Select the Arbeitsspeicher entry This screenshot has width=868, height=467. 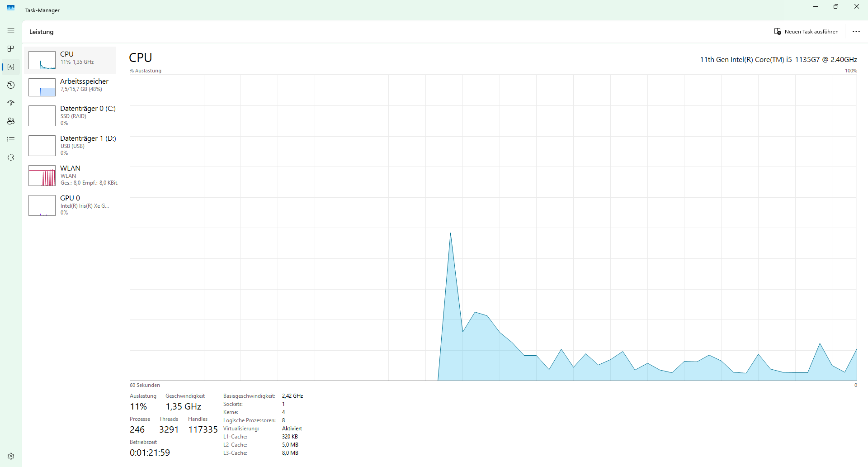click(70, 87)
